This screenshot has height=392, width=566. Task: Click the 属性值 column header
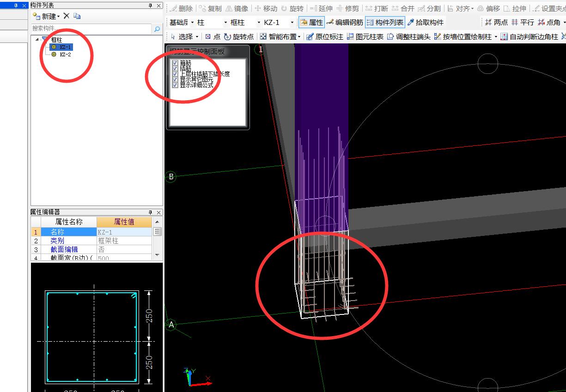click(x=124, y=222)
